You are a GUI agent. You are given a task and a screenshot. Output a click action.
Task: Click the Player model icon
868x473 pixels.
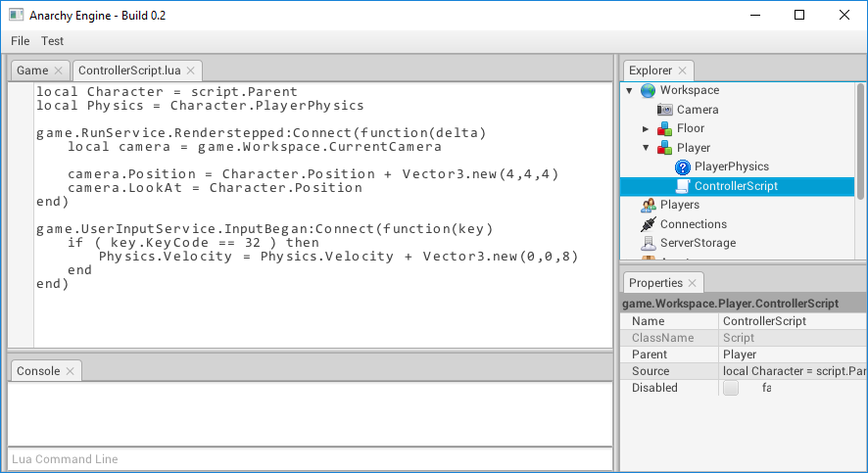(x=665, y=148)
